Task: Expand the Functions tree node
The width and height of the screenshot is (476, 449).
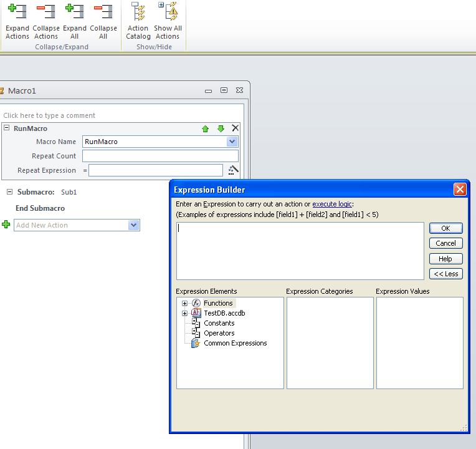Action: (184, 303)
